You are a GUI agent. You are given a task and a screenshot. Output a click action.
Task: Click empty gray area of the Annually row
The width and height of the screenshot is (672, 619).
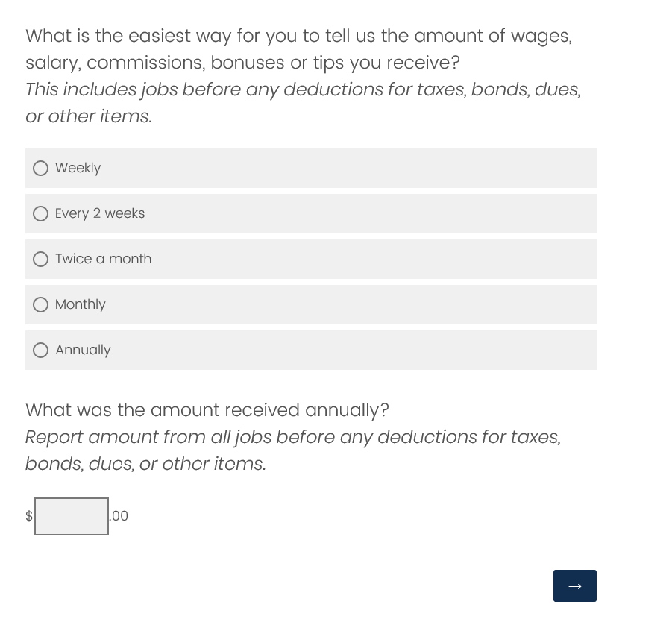point(373,351)
